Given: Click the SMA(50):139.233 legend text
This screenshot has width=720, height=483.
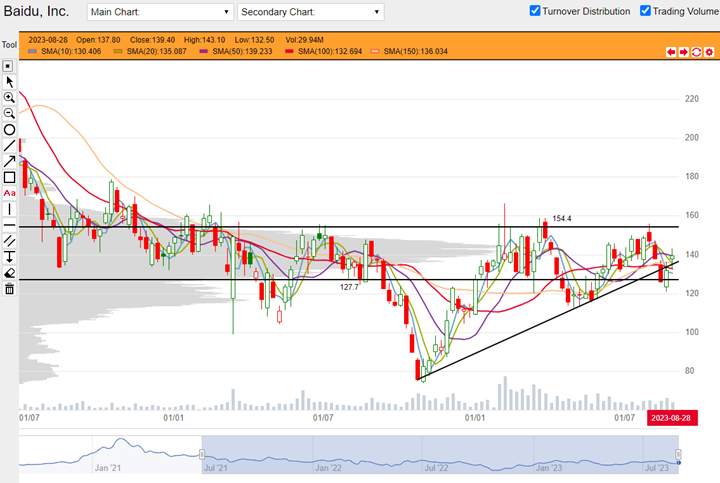Looking at the screenshot, I should click(242, 51).
